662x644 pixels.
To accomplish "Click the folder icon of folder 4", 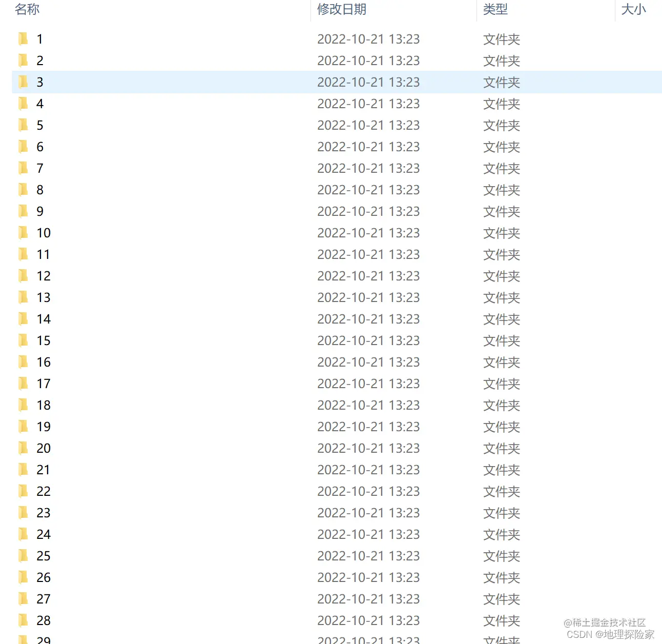I will (x=23, y=104).
